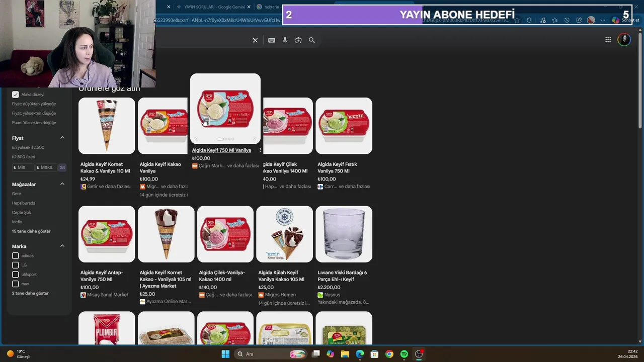Launch Copilot from the taskbar
Screen dimensions: 644x362
pos(330,354)
